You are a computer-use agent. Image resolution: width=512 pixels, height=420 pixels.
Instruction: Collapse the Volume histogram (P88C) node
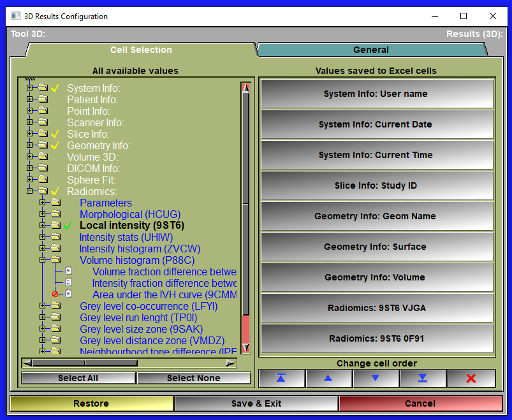[43, 260]
